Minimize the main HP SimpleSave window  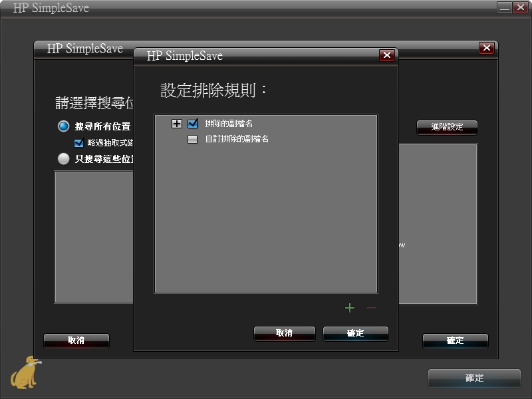coord(505,7)
